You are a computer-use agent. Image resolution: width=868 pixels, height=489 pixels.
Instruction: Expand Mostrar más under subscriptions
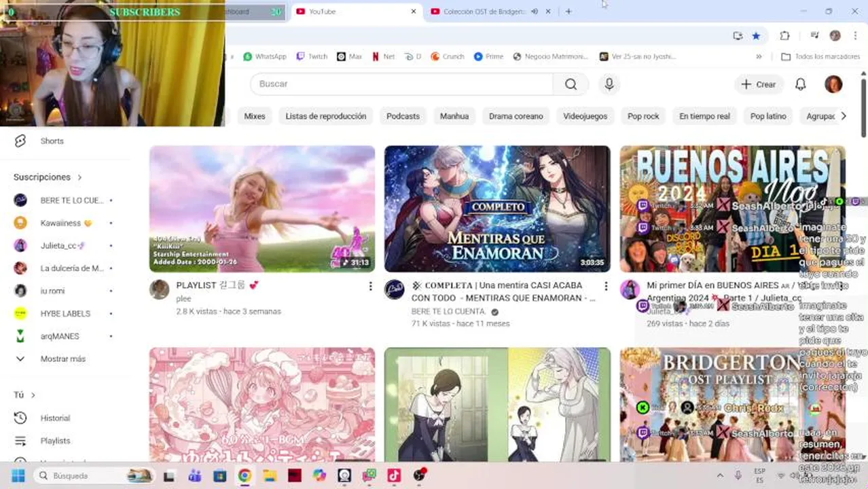click(62, 359)
